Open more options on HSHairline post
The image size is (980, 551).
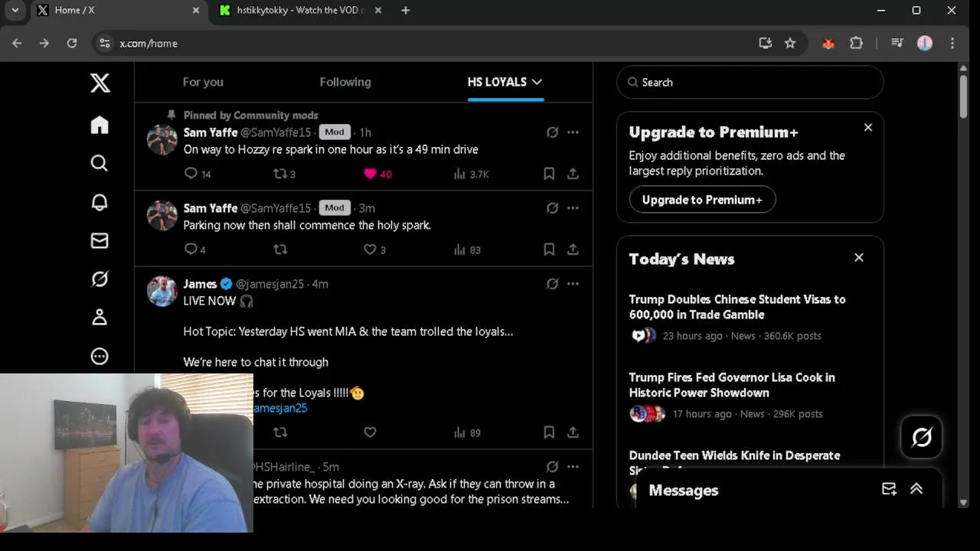click(573, 467)
